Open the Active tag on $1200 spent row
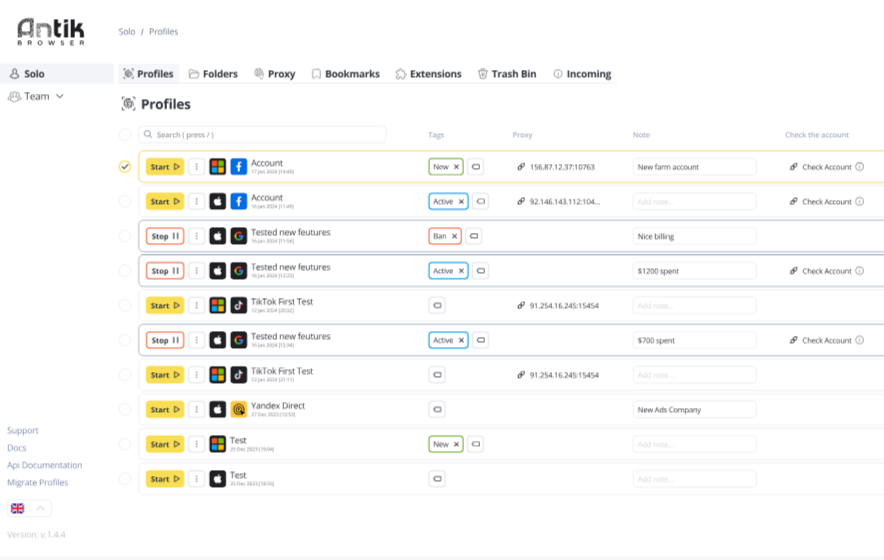The image size is (884, 560). [443, 271]
